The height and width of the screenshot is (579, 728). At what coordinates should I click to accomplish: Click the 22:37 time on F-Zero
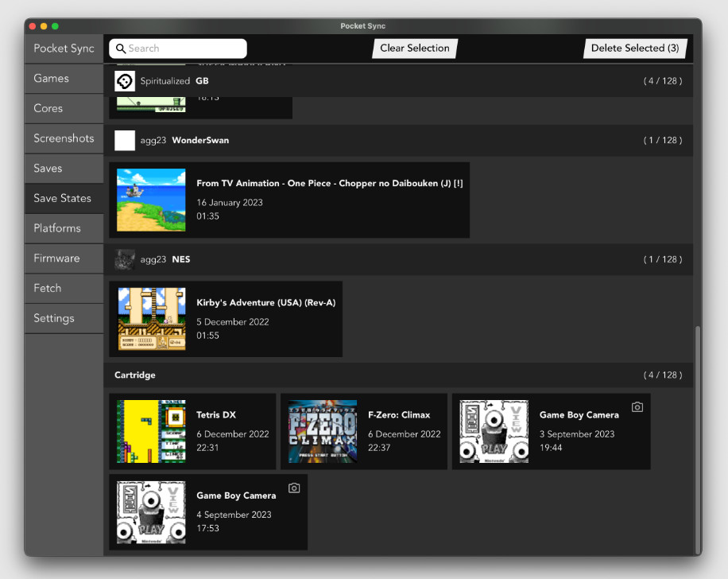pos(379,448)
